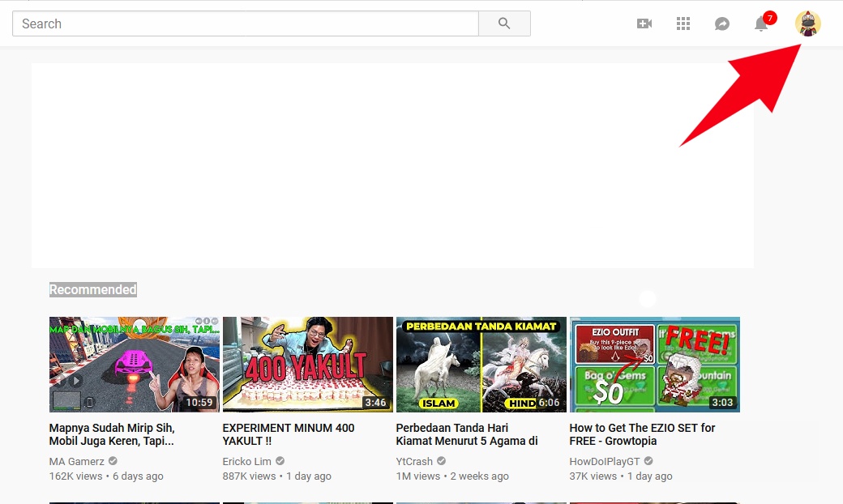Visit the Ericko Lim channel
This screenshot has width=843, height=504.
(247, 462)
